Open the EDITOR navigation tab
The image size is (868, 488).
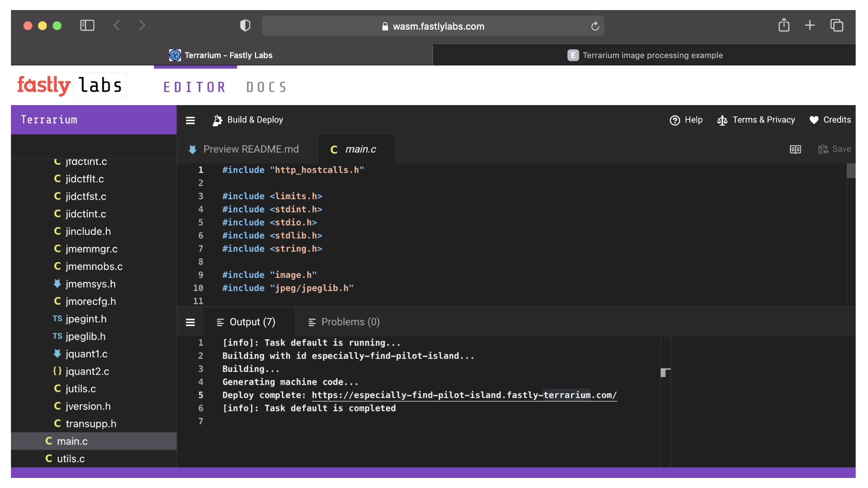(195, 87)
